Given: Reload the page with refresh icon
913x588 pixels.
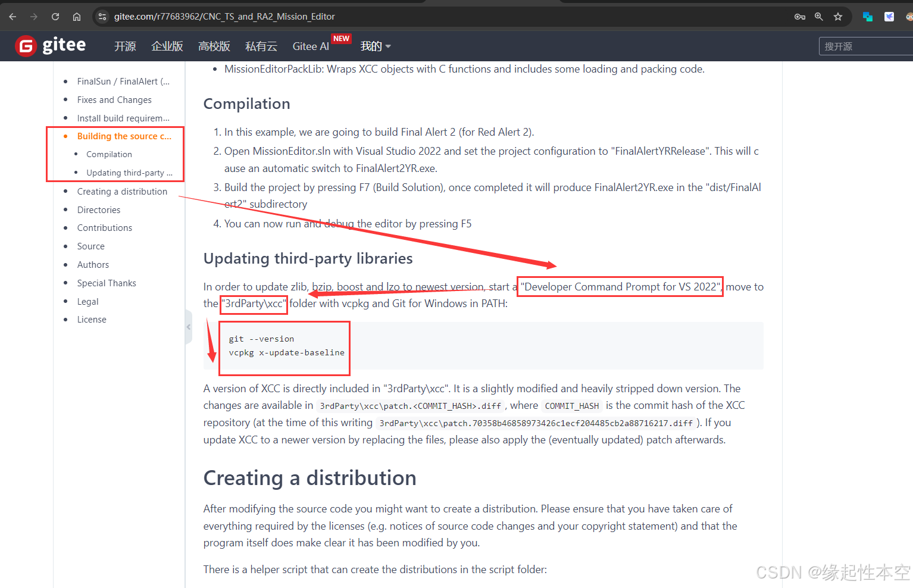Looking at the screenshot, I should click(55, 17).
